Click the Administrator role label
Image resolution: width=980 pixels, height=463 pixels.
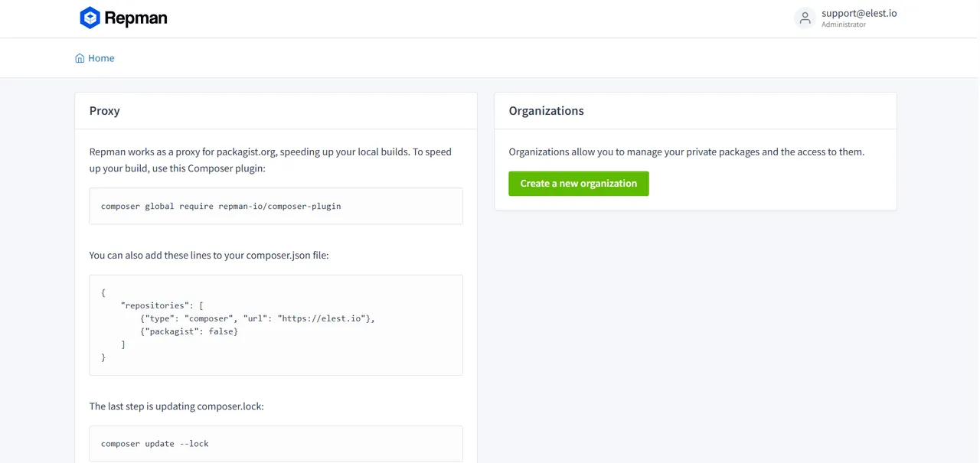(x=844, y=24)
